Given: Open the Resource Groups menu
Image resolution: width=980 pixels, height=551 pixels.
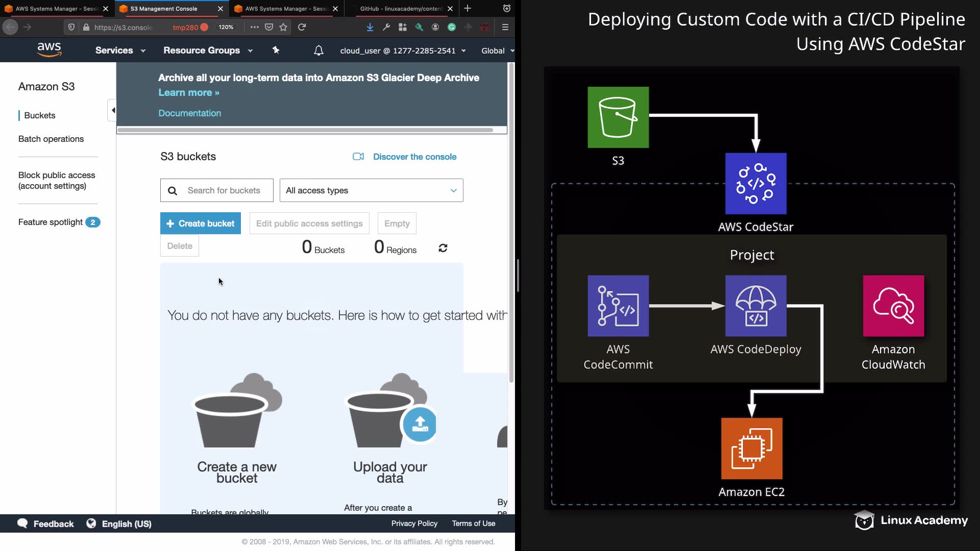Looking at the screenshot, I should (x=208, y=51).
